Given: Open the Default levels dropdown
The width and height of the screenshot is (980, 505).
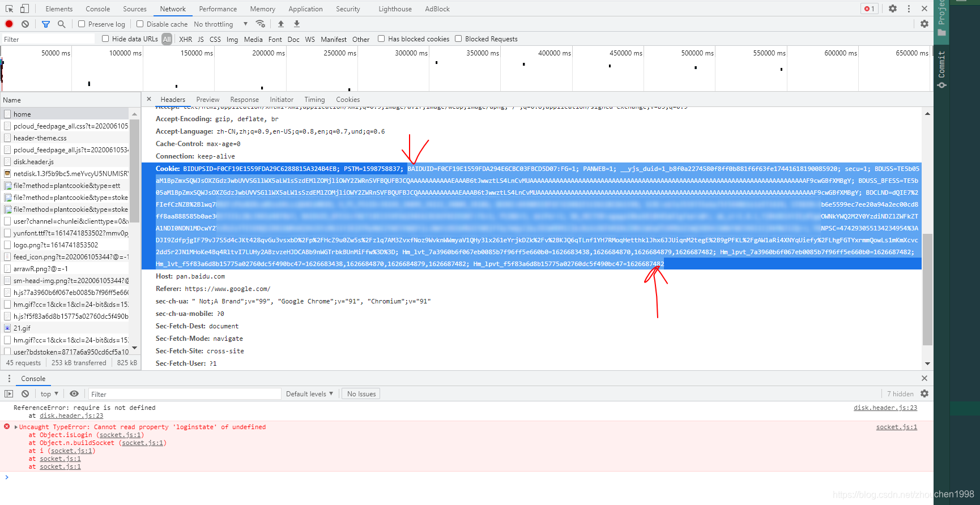Looking at the screenshot, I should coord(309,393).
